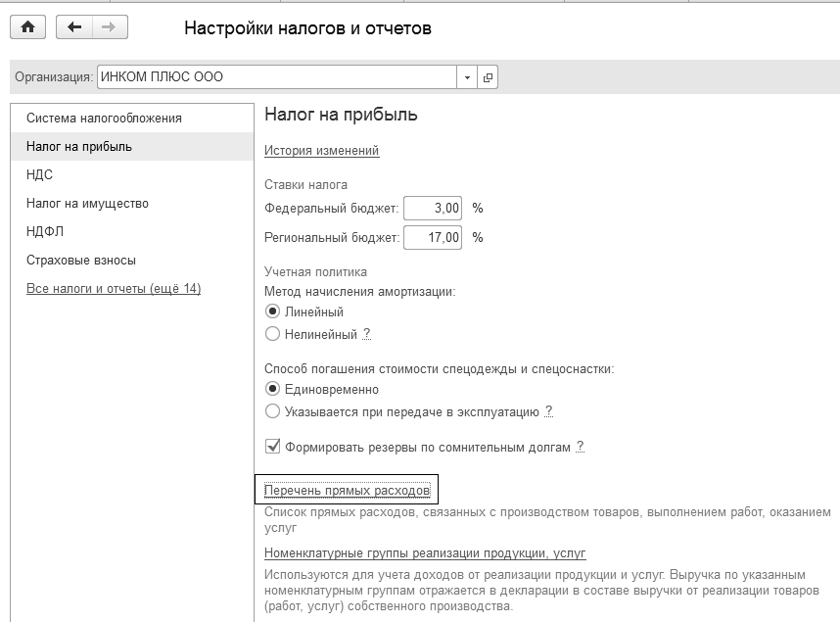This screenshot has width=840, height=622.
Task: Toggle Формировать резервы по сомнительным долгам checkbox
Action: coord(273,447)
